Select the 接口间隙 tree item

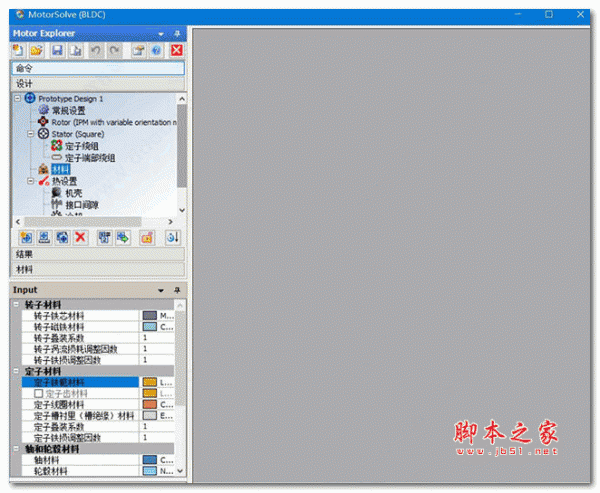(82, 205)
